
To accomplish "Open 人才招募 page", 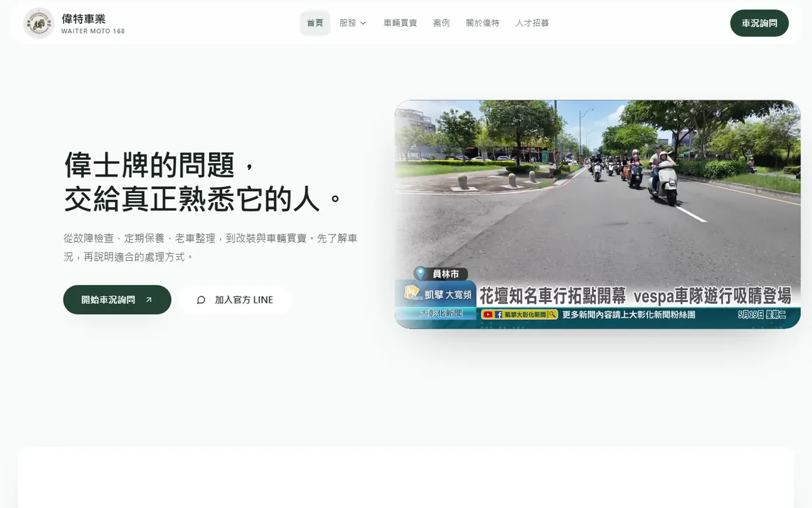I will tap(532, 23).
